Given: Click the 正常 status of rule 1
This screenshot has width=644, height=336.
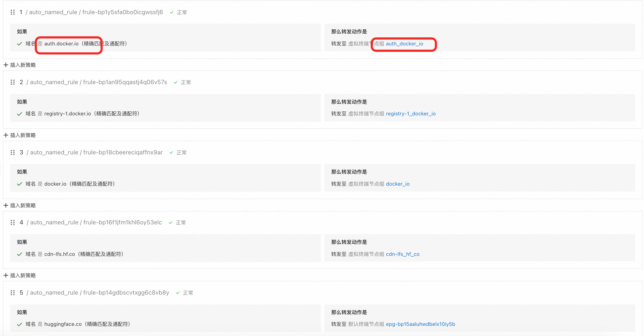Looking at the screenshot, I should pyautogui.click(x=182, y=13).
